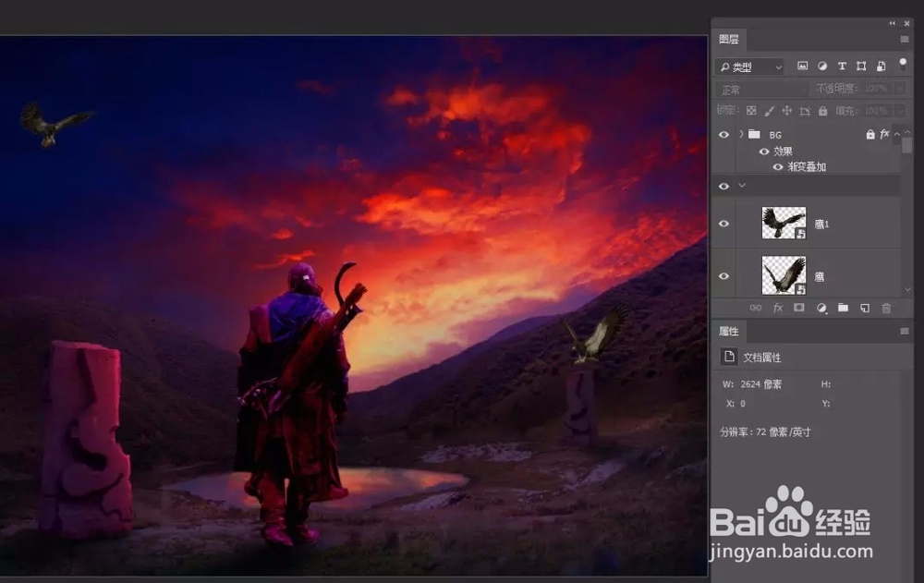Add a layer style via bottom fx icon
Image resolution: width=924 pixels, height=583 pixels.
(778, 308)
